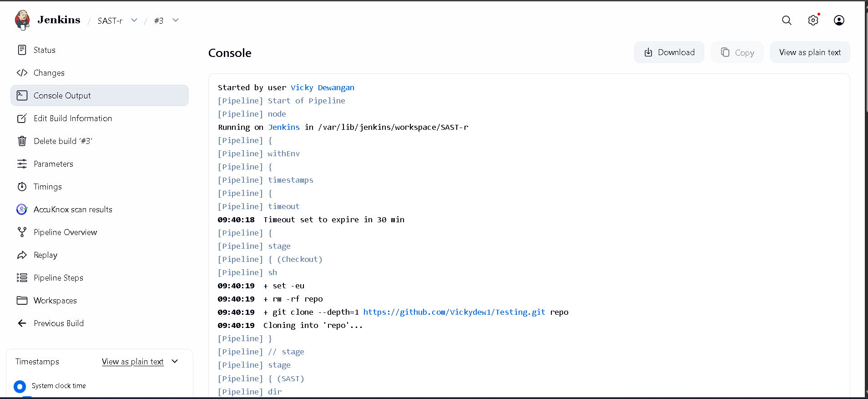Click the '[Pipeline] Start of Pipeline' line
Screen dimensions: 868x399
click(282, 101)
